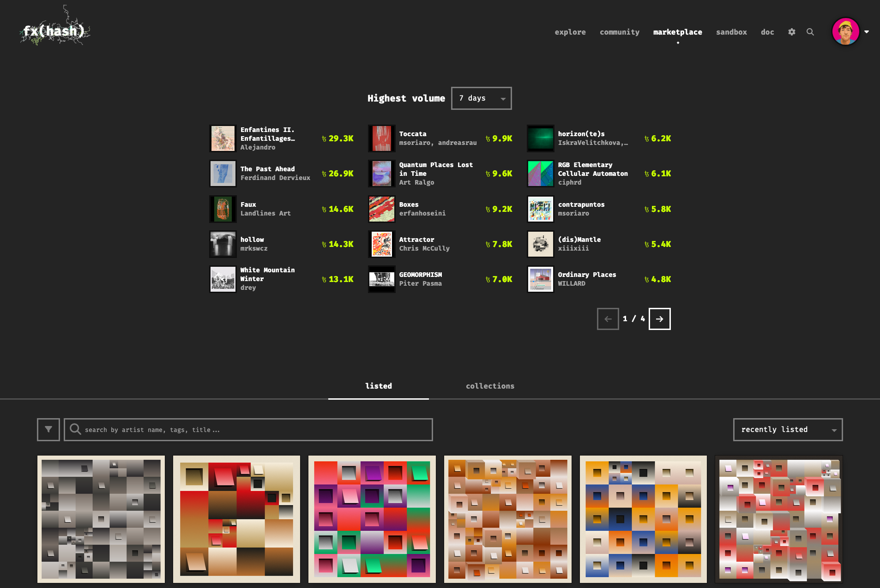Open the filter funnel button
This screenshot has width=880, height=588.
point(48,430)
